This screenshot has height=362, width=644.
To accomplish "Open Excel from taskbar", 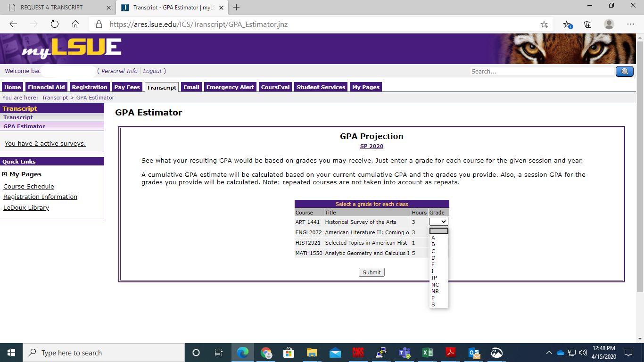I will click(428, 353).
